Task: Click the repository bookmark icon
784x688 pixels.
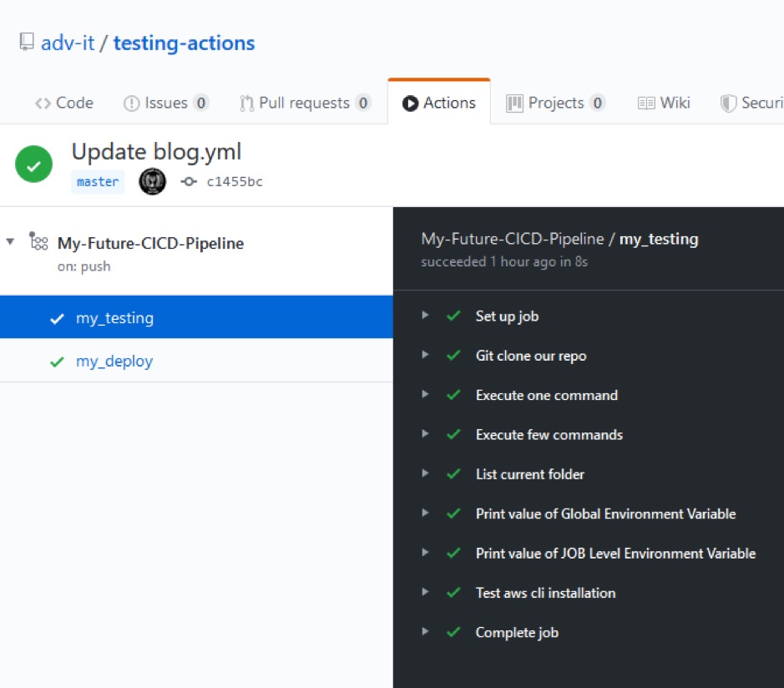Action: 26,42
